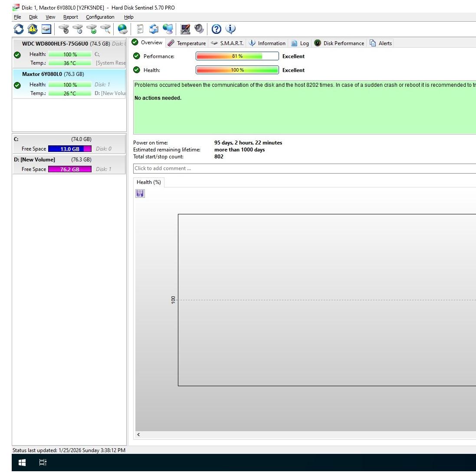Image resolution: width=476 pixels, height=476 pixels.
Task: Open the report document toolbar icon
Action: [x=140, y=29]
